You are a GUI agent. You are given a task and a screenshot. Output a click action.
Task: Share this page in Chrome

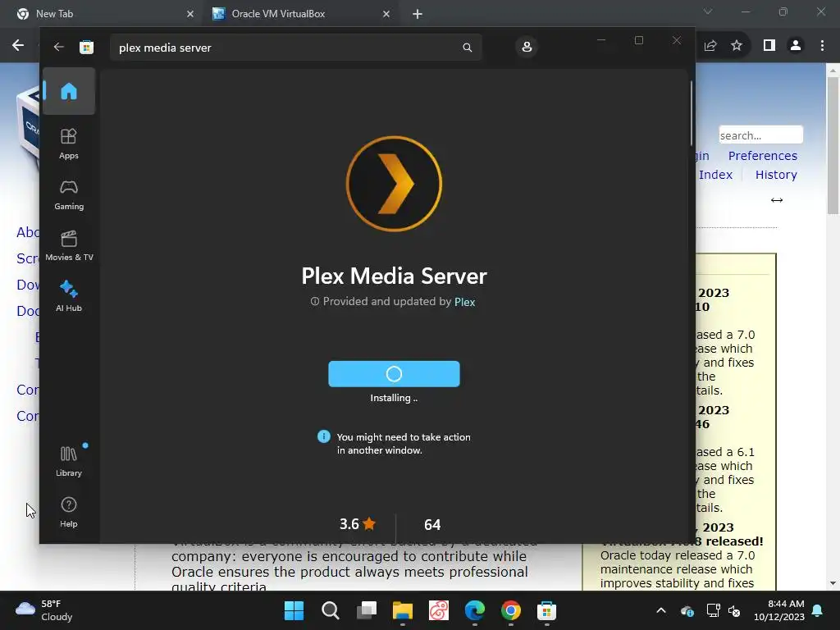coord(710,46)
